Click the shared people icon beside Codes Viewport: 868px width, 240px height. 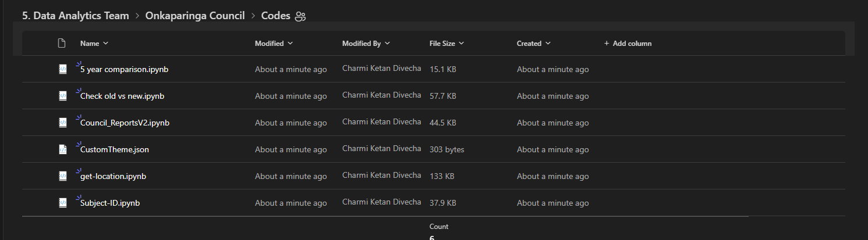(300, 16)
